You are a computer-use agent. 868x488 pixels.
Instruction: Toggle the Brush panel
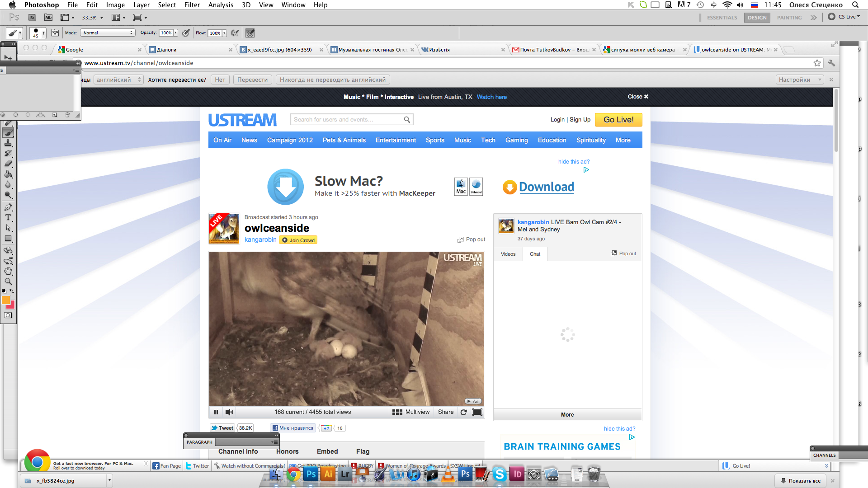pos(55,33)
